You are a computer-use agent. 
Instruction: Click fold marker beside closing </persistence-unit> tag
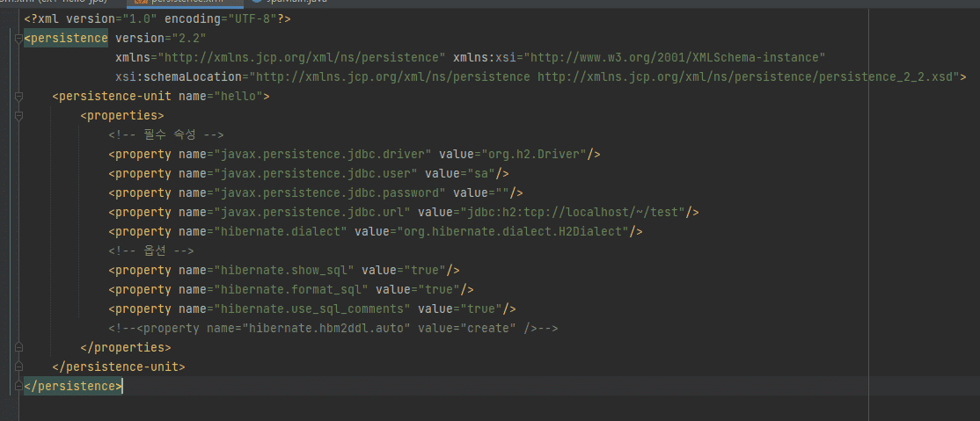pyautogui.click(x=18, y=367)
